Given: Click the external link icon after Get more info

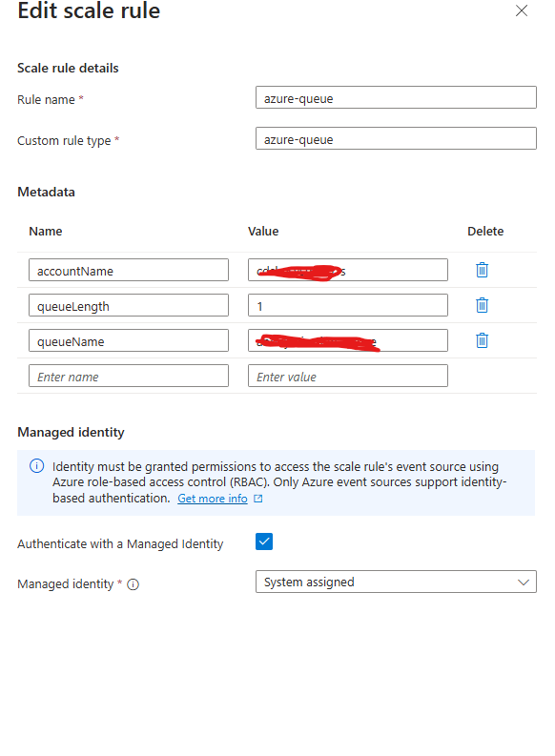Looking at the screenshot, I should (258, 499).
